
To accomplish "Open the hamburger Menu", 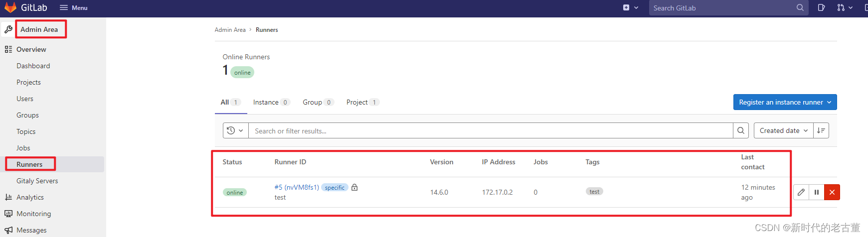I will pos(73,8).
